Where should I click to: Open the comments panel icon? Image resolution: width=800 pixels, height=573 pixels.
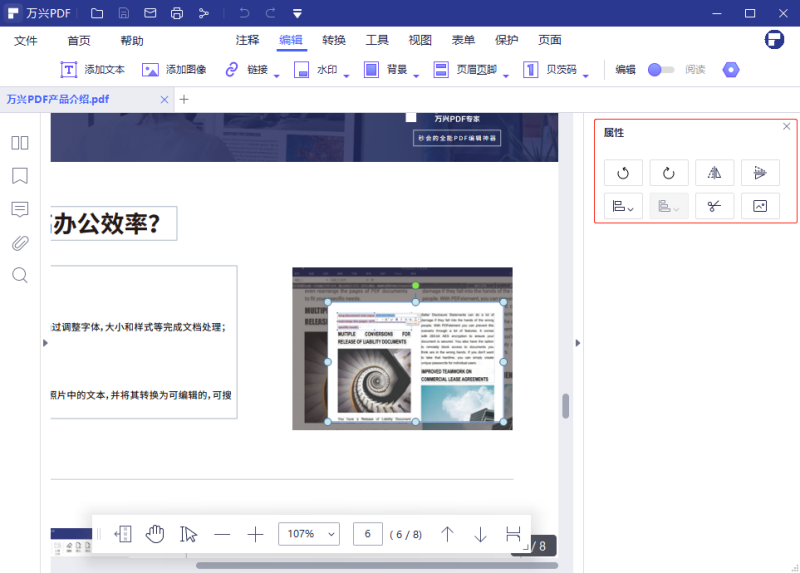(20, 209)
